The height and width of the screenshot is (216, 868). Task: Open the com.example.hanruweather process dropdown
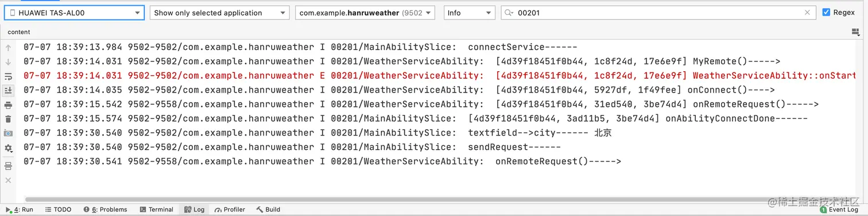[365, 13]
